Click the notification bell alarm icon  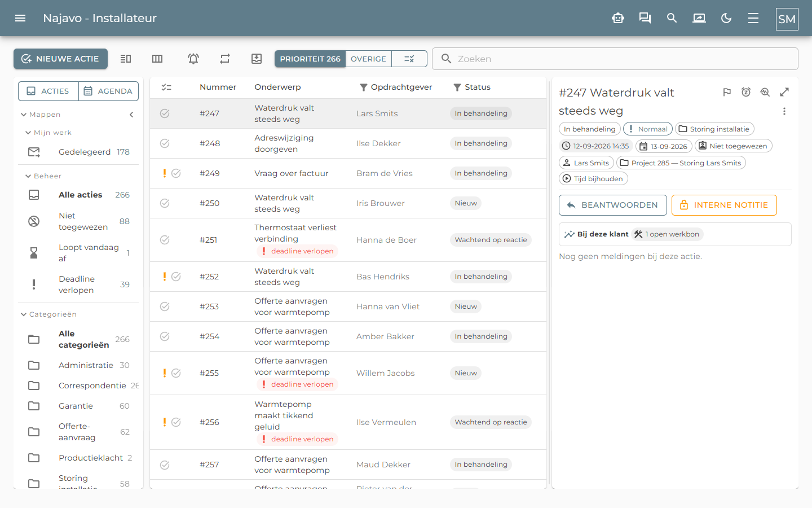click(193, 59)
